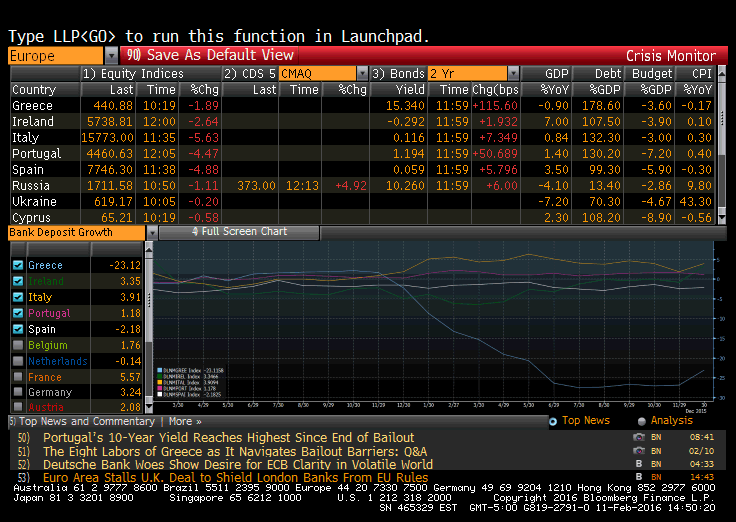Uncheck the Italy checkbox
Screen dimensions: 736x522
(x=18, y=297)
